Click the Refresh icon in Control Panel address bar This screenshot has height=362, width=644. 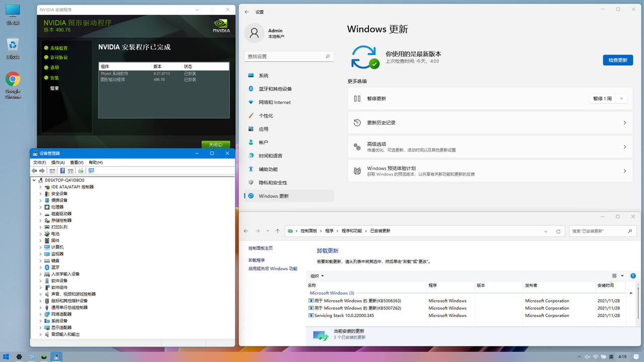[558, 231]
